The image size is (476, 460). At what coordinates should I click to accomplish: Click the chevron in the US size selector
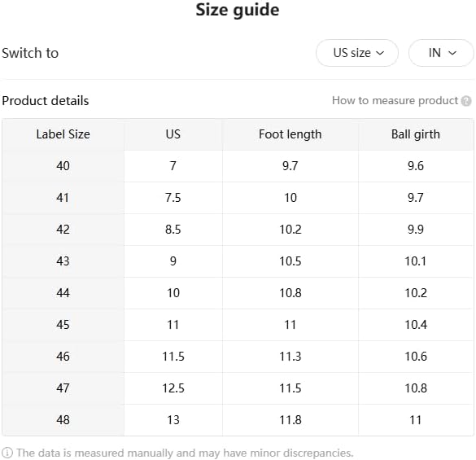380,53
